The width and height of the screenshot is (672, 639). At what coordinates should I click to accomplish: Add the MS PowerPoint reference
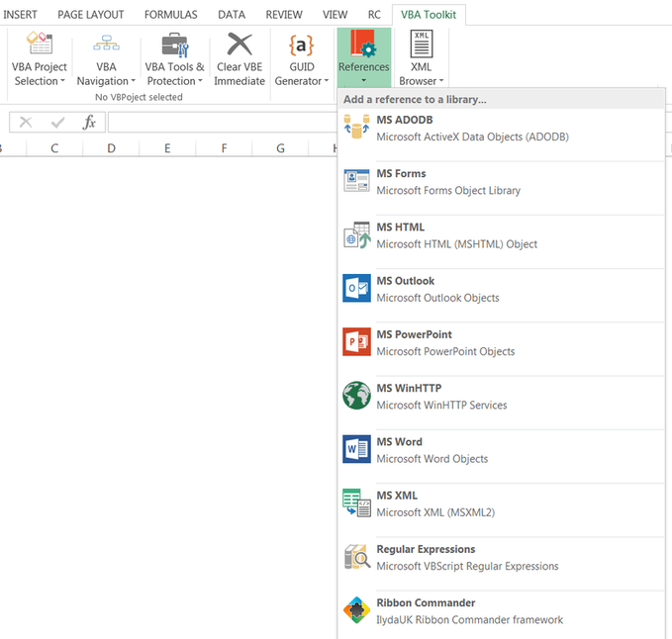click(x=501, y=349)
